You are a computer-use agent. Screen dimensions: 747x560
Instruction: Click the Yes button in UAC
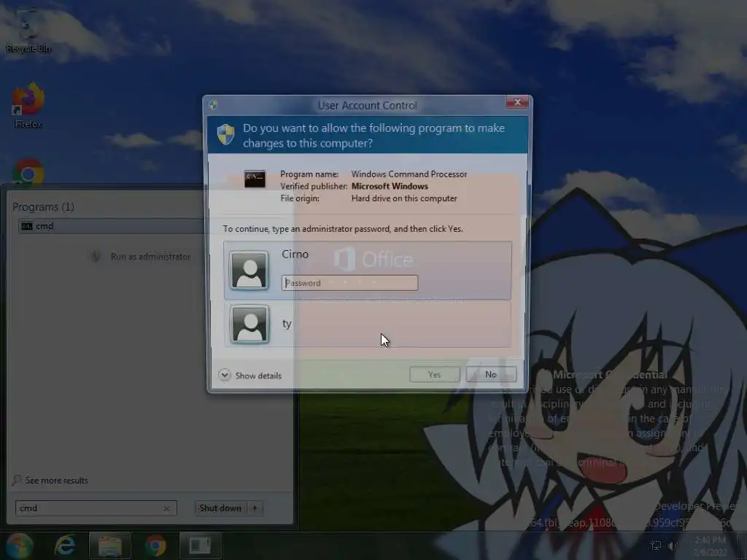coord(435,374)
